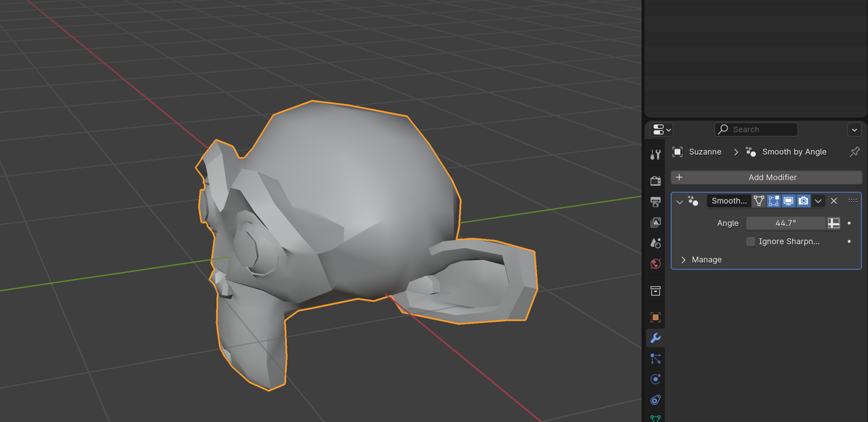Toggle modifier Edit Mode display
This screenshot has width=868, height=422.
[774, 201]
